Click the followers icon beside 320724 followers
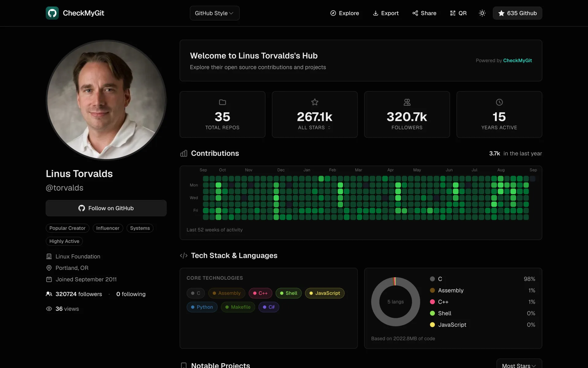The height and width of the screenshot is (368, 588). [x=49, y=294]
